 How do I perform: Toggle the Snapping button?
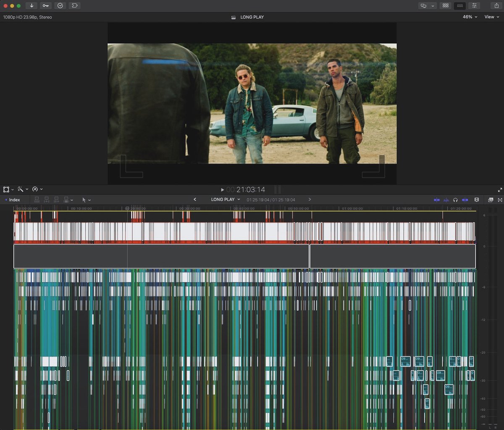[465, 200]
